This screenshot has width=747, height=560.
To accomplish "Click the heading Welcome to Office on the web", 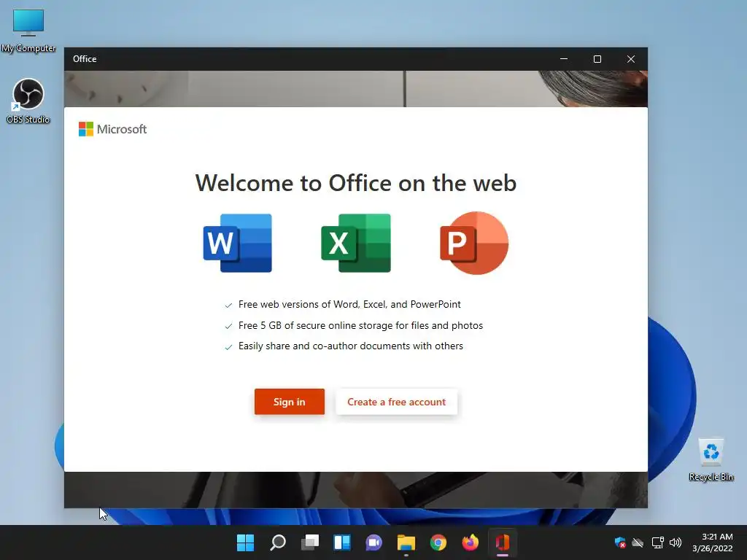I will [356, 183].
